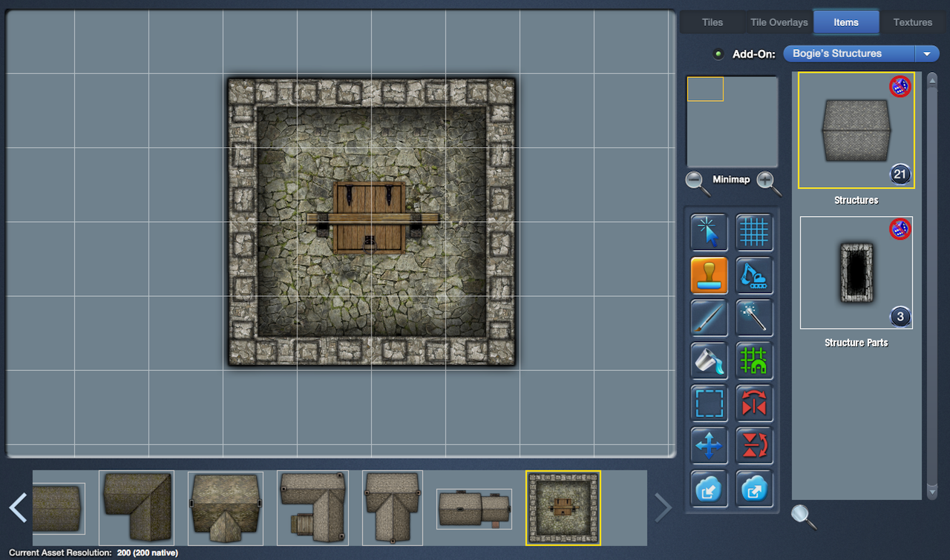
Task: Pick the paintbrush tool
Action: tap(709, 317)
